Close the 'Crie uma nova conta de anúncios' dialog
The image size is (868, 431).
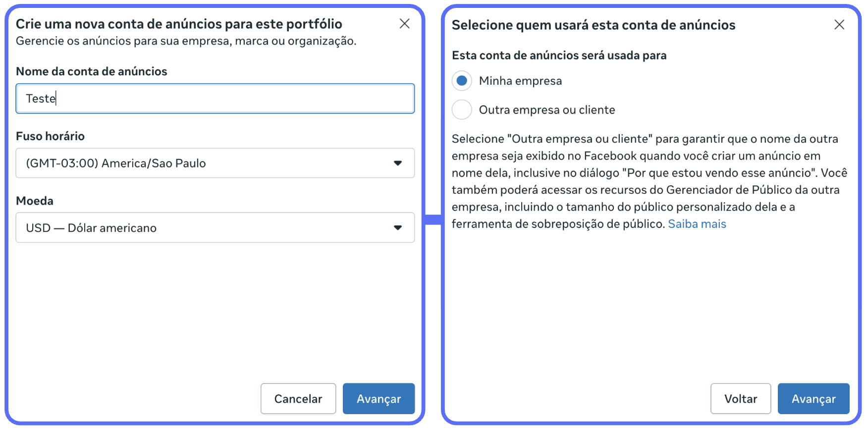(404, 24)
